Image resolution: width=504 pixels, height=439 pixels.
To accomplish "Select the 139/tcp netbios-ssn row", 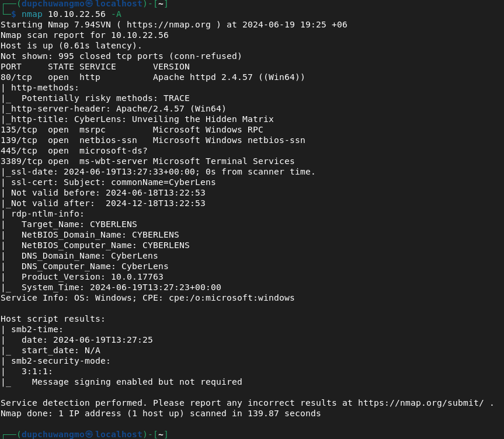I will [x=152, y=141].
